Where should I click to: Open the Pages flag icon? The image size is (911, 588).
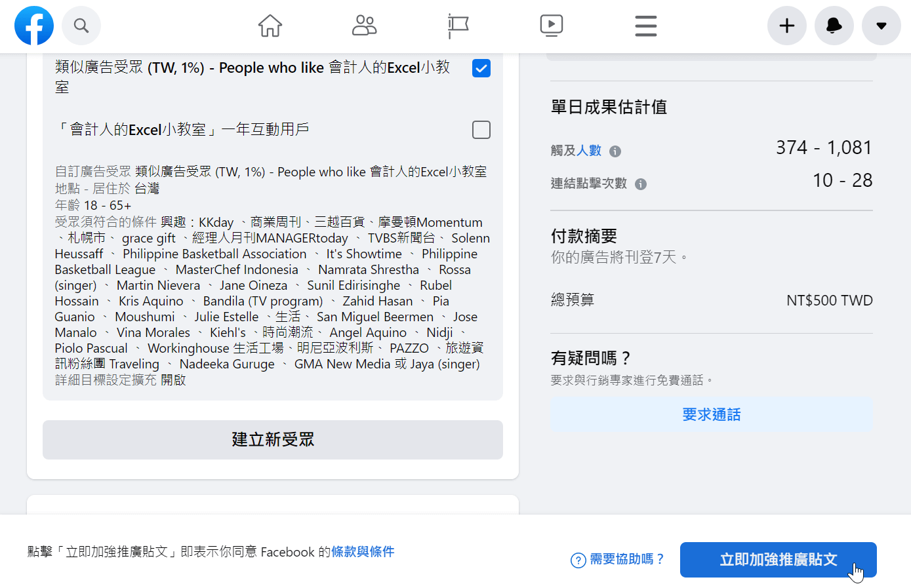458,26
